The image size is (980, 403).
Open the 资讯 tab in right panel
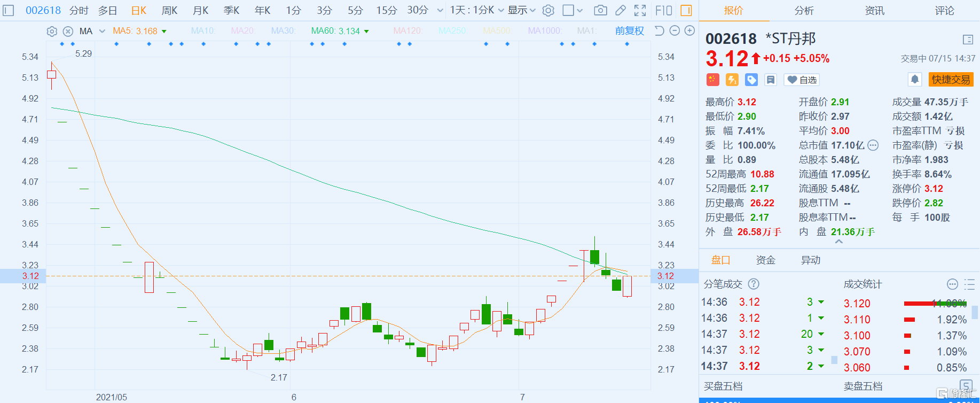(874, 10)
